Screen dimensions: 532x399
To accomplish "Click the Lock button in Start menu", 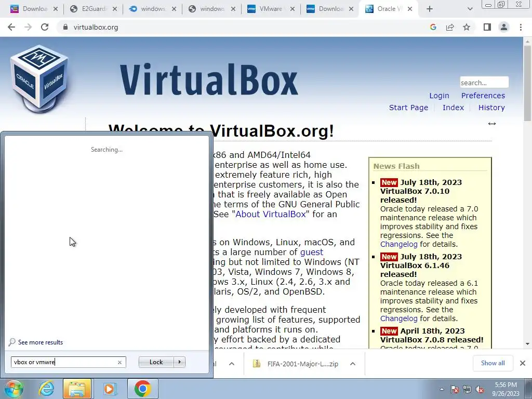I will coord(156,362).
